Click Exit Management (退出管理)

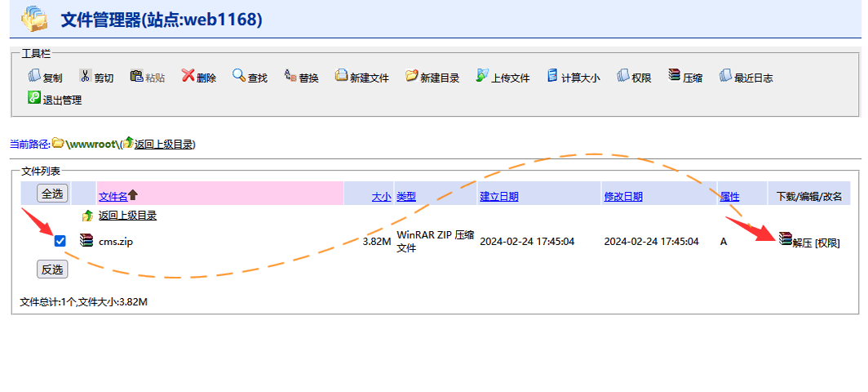click(35, 98)
